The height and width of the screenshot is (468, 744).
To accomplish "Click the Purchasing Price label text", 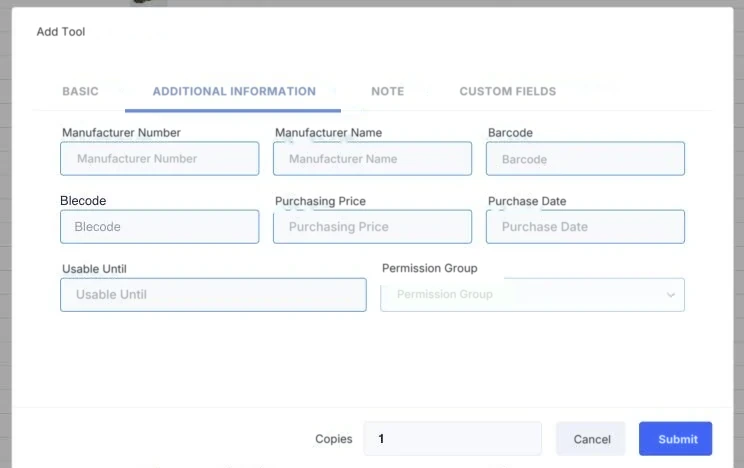I will 320,201.
